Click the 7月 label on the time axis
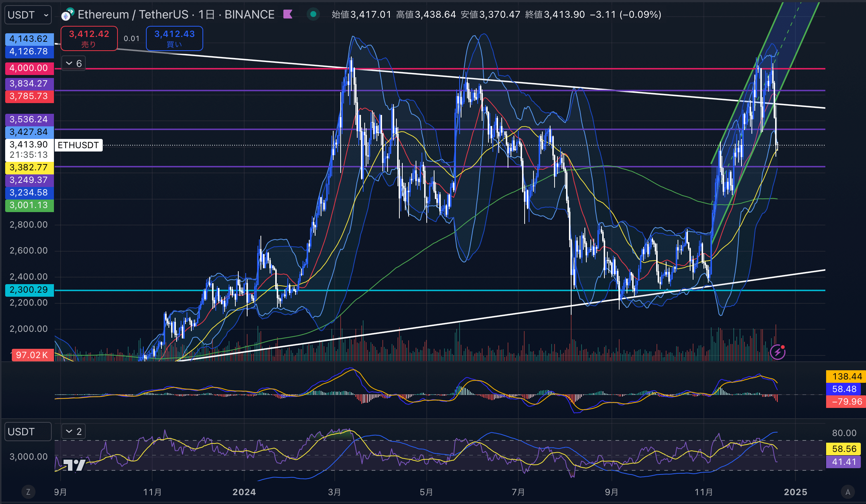 pyautogui.click(x=518, y=492)
